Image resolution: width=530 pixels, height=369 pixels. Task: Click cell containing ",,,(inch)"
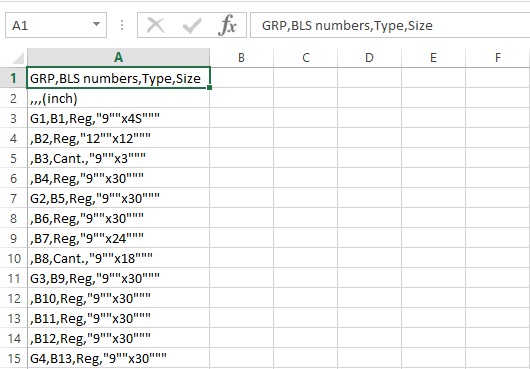click(118, 98)
